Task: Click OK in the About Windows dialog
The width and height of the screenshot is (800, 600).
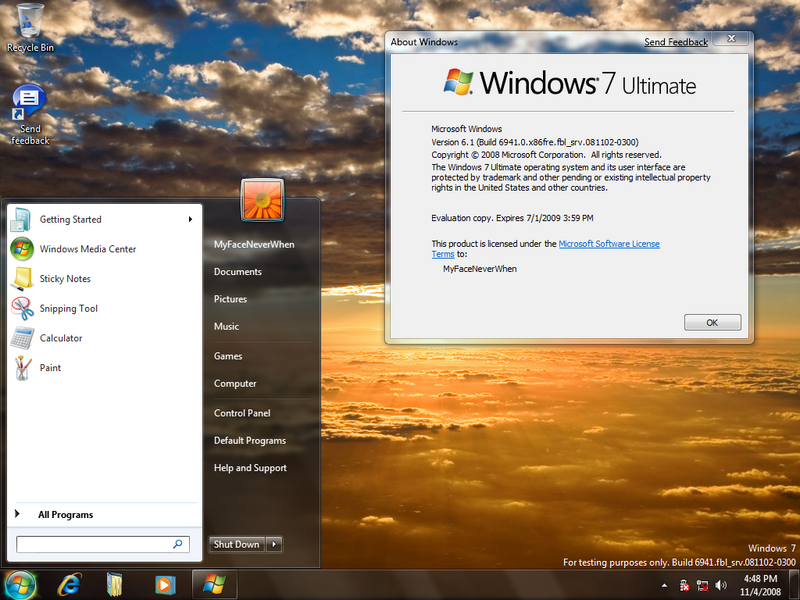Action: click(712, 323)
